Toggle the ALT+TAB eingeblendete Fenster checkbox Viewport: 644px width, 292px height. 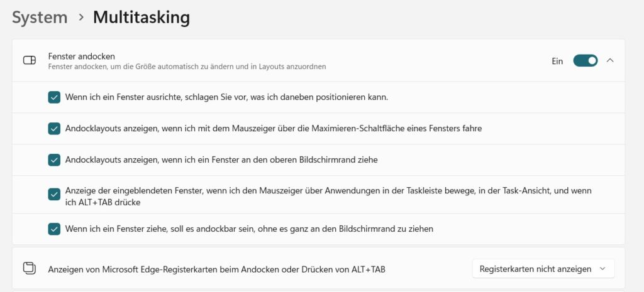pyautogui.click(x=54, y=194)
